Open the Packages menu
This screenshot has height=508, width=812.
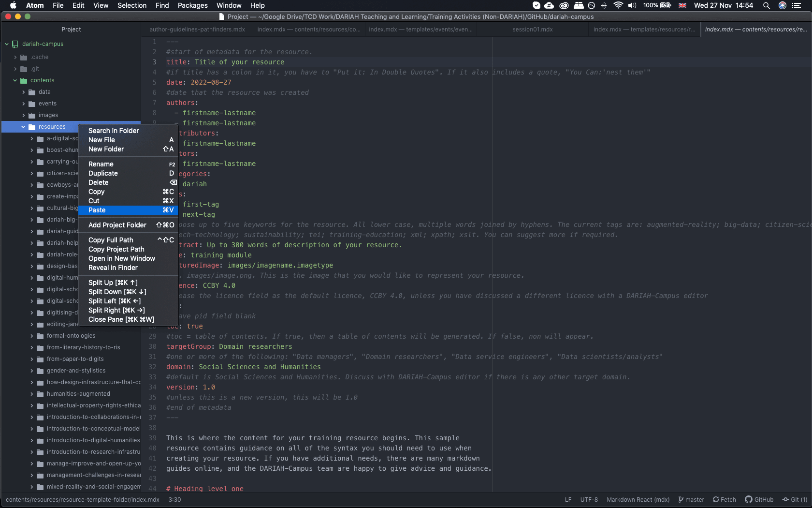(192, 5)
